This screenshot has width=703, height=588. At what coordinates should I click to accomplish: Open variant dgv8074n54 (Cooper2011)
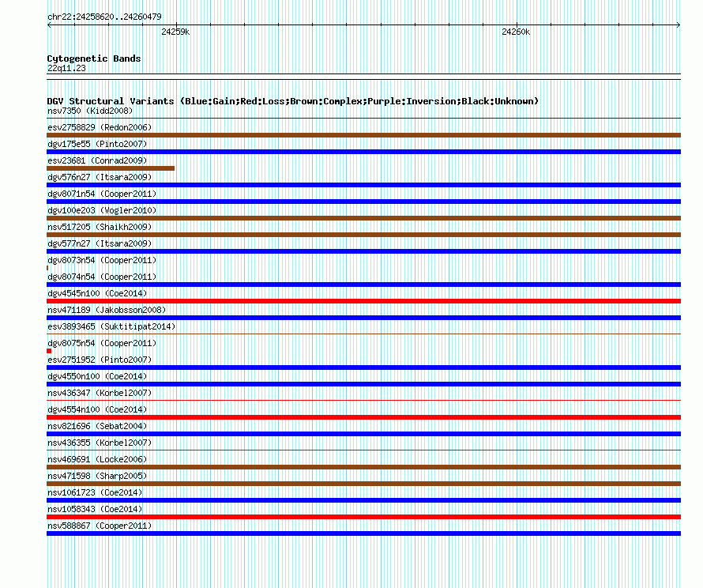point(102,277)
